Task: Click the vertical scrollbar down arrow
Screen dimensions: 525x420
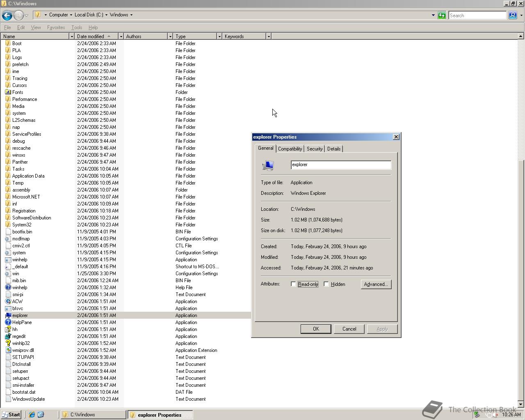Action: point(521,404)
